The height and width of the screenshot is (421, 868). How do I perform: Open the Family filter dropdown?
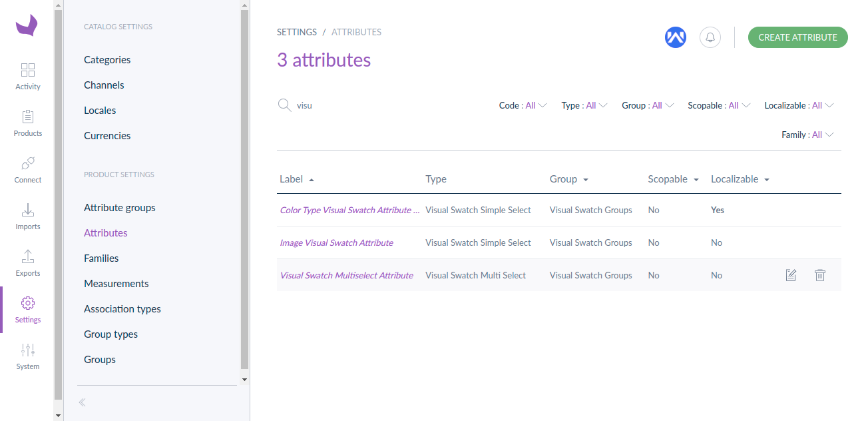[808, 135]
